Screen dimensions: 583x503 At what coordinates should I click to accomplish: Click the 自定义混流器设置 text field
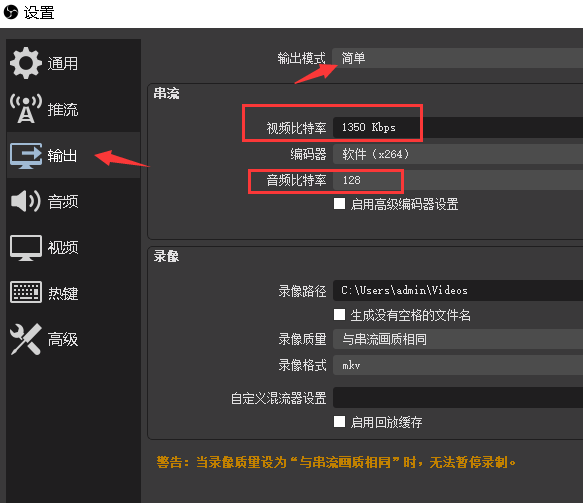click(x=458, y=397)
